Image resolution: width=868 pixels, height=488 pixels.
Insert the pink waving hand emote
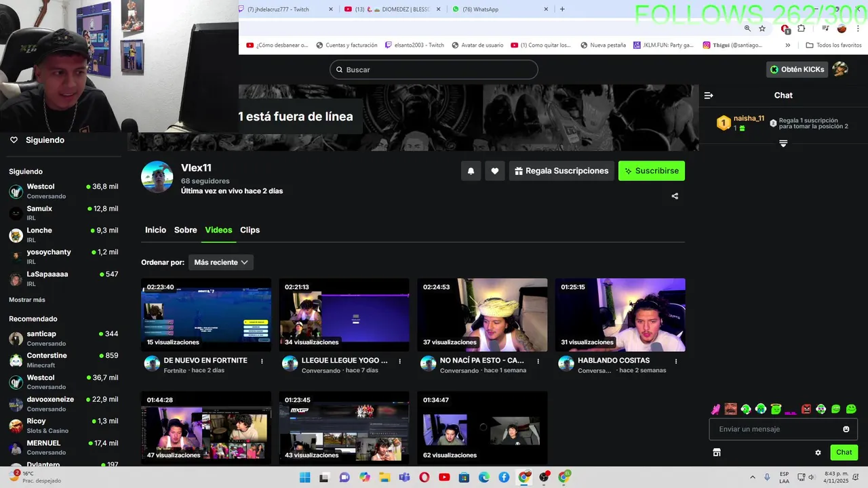point(715,409)
